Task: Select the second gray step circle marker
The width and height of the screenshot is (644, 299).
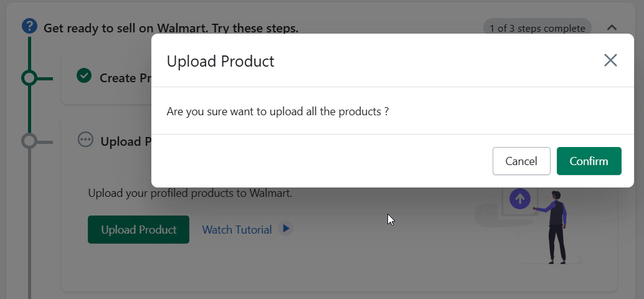Action: coord(29,141)
